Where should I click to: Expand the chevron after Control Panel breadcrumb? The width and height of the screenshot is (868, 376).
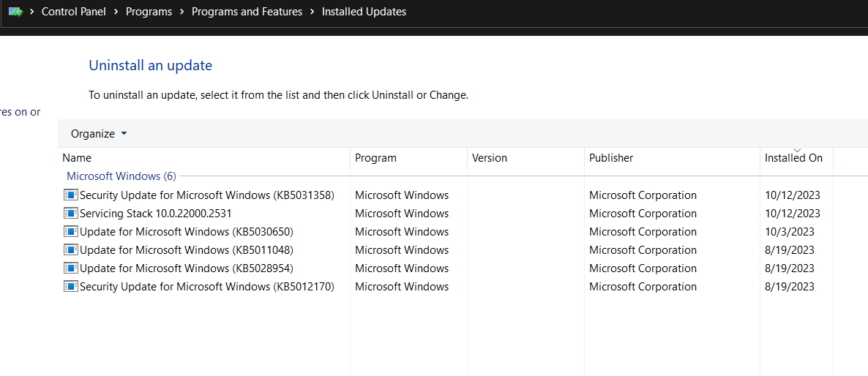pyautogui.click(x=116, y=12)
